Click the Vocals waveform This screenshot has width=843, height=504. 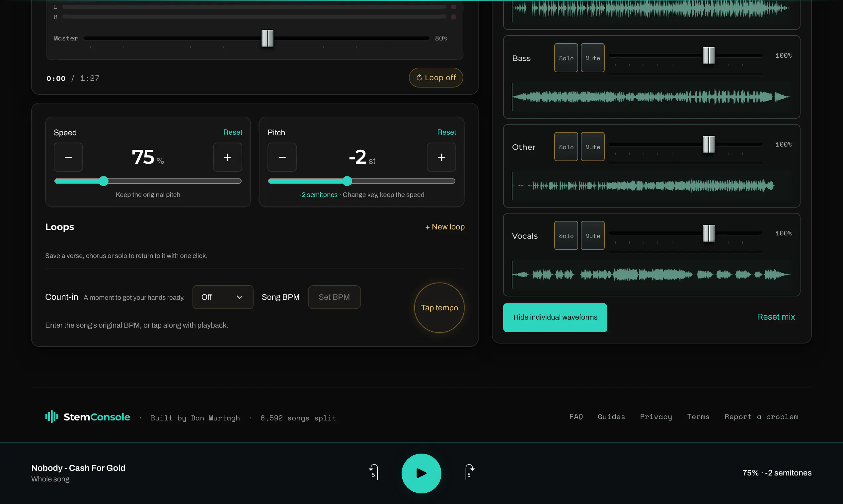(651, 275)
